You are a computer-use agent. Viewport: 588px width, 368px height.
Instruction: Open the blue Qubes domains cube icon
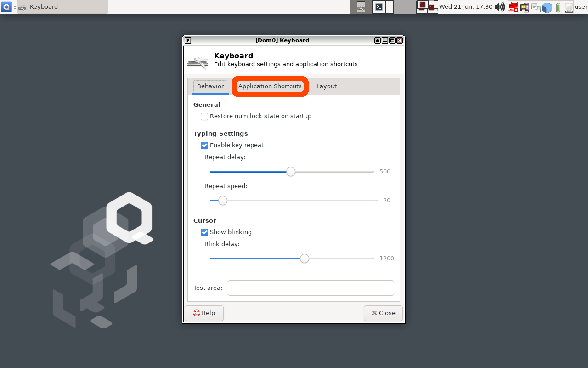click(x=547, y=7)
